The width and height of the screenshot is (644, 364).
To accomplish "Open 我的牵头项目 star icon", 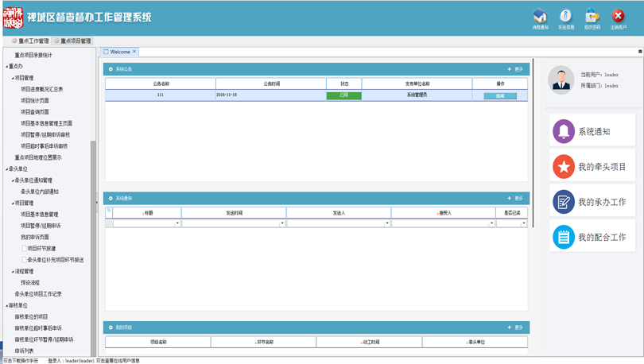I will click(x=564, y=167).
